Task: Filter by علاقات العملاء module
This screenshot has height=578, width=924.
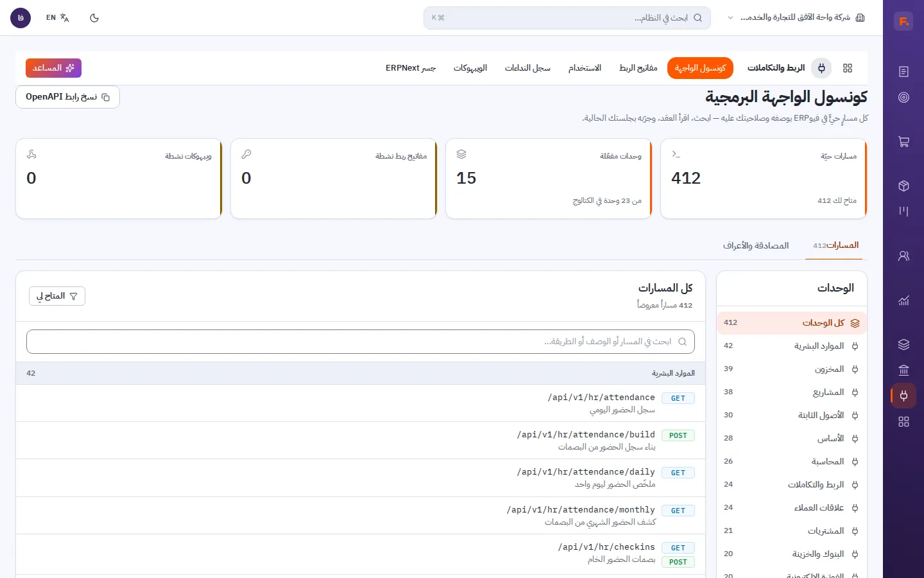Action: pos(792,508)
